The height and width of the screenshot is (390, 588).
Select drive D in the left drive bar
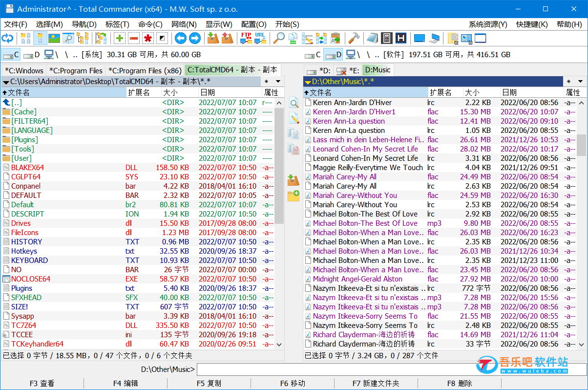point(31,55)
